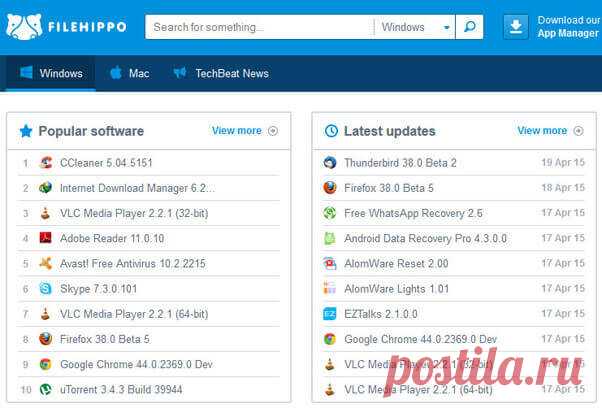Click the Download our App Manager link

tap(568, 26)
